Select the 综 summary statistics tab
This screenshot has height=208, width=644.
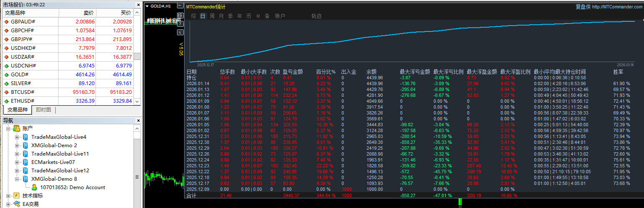click(x=193, y=16)
